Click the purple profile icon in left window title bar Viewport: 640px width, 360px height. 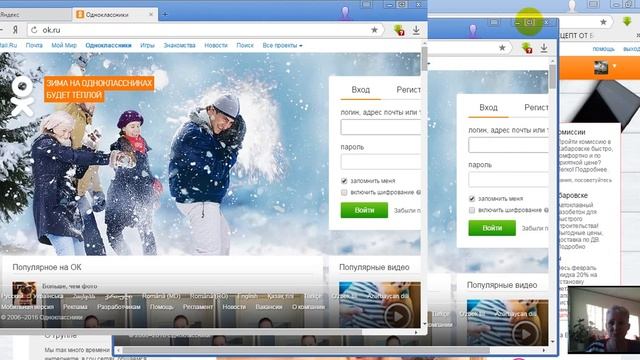(345, 13)
